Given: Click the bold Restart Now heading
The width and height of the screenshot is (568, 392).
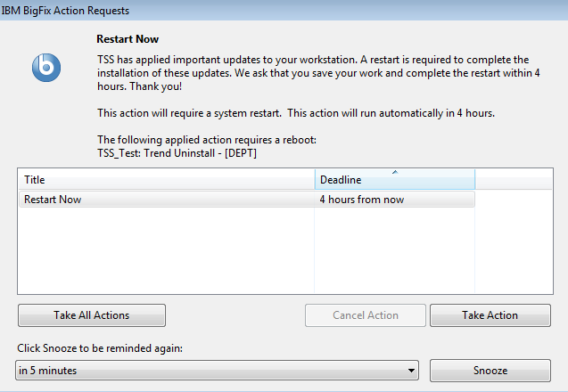Looking at the screenshot, I should point(128,38).
